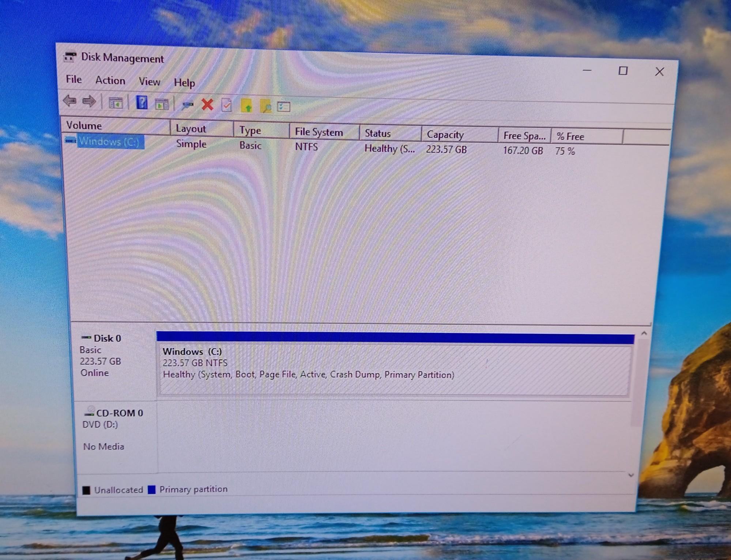The image size is (731, 560).
Task: Click the Connect/Refresh disk toolbar icon
Action: pos(188,105)
